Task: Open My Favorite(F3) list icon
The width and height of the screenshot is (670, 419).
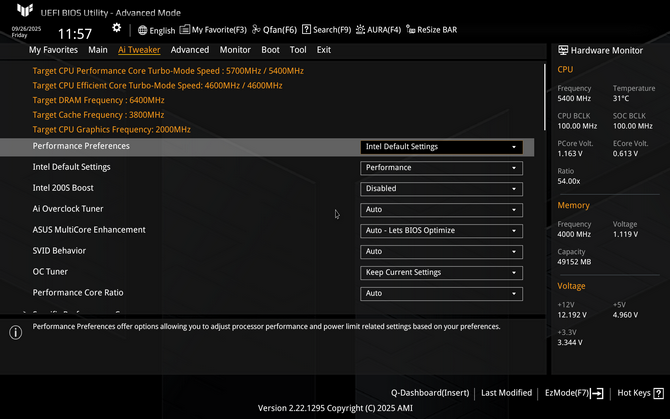Action: tap(185, 29)
